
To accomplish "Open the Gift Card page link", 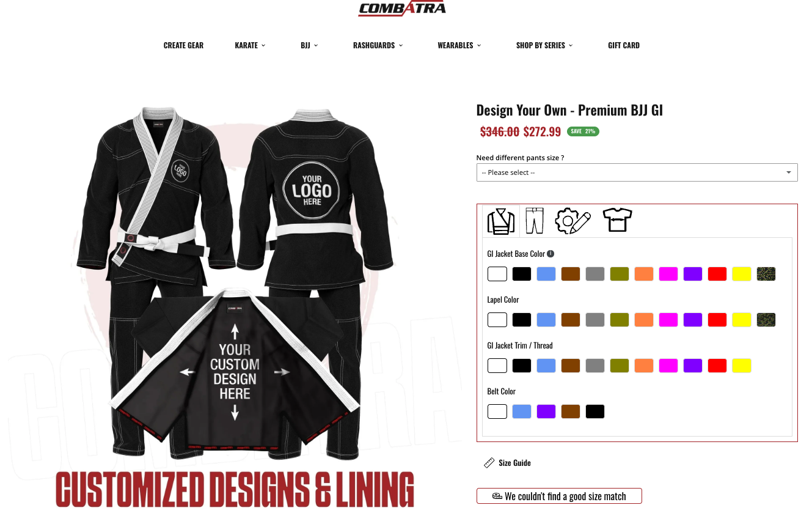I will coord(624,45).
